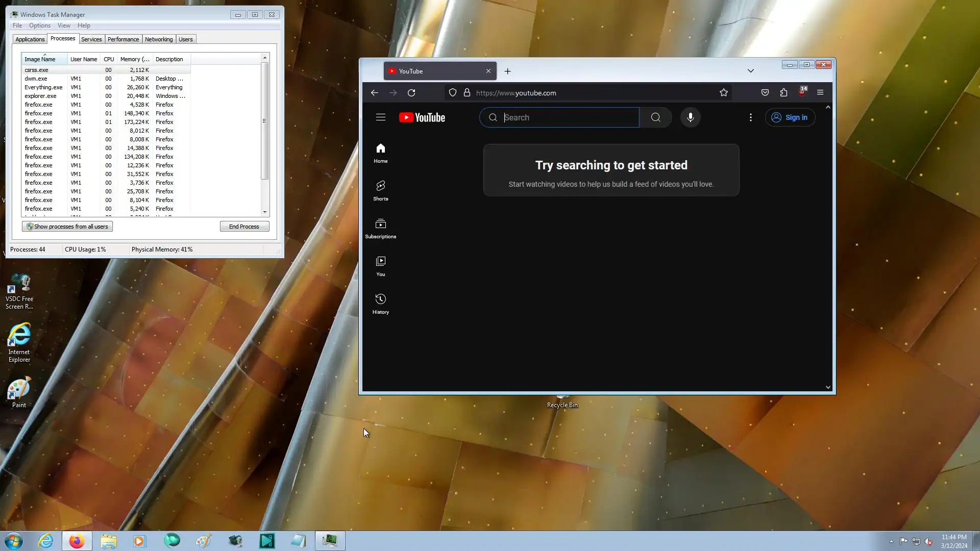Toggle the YouTube hamburger guide menu
980x551 pixels.
click(380, 117)
